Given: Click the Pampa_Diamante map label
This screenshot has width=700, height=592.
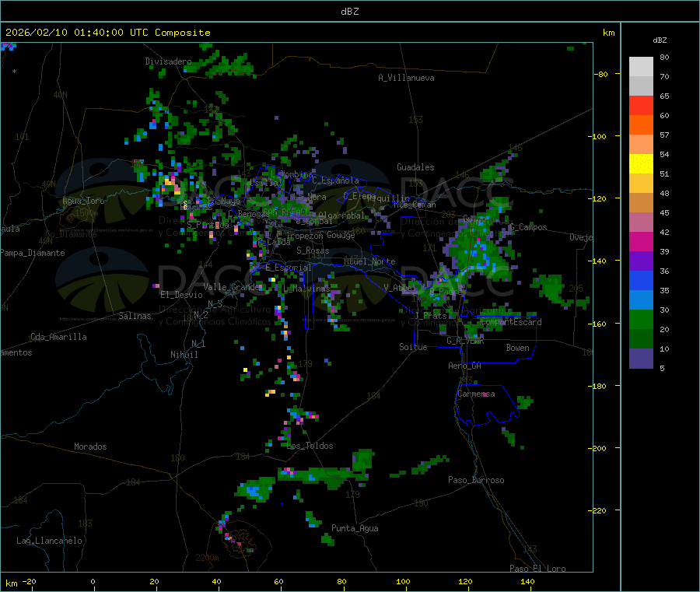Looking at the screenshot, I should (33, 253).
